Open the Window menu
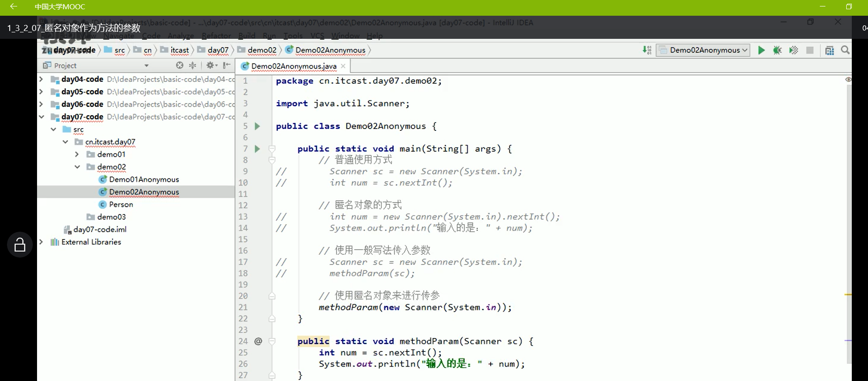This screenshot has width=868, height=381. tap(345, 36)
